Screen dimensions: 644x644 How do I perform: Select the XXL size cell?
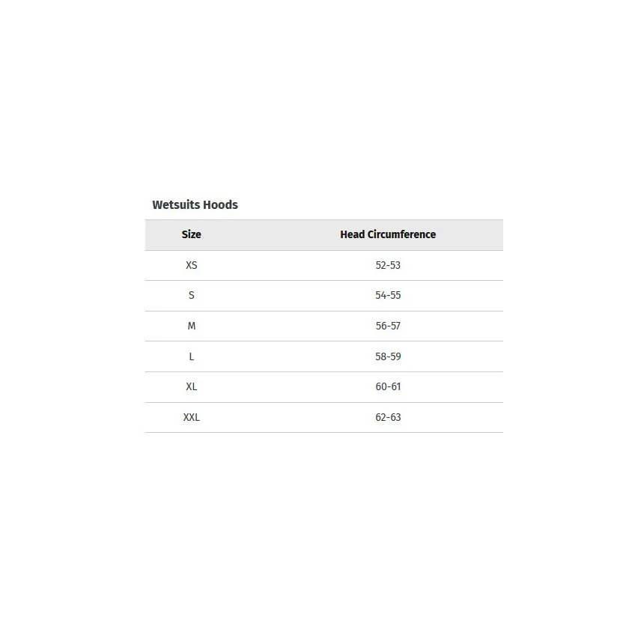click(192, 417)
